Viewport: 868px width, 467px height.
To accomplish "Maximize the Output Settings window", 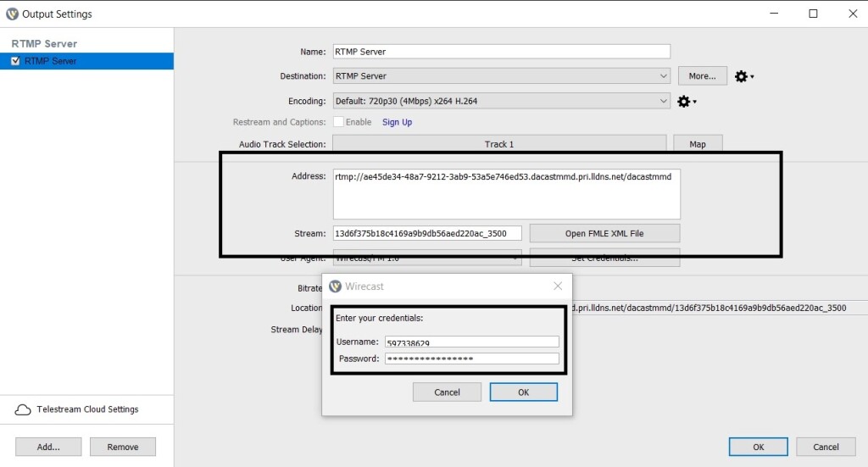I will [x=813, y=14].
